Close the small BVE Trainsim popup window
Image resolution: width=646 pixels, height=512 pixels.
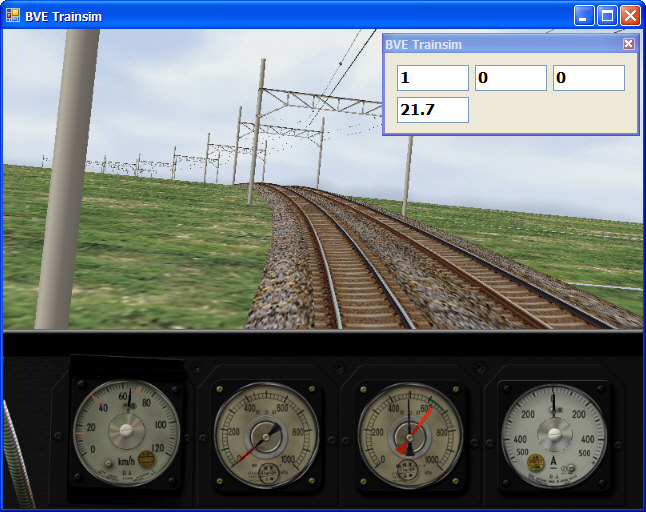[x=628, y=44]
